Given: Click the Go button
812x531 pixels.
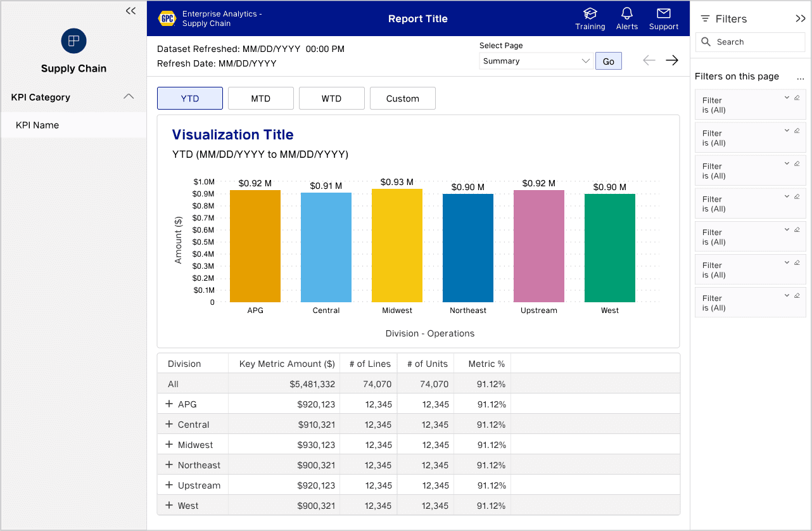Looking at the screenshot, I should 609,61.
